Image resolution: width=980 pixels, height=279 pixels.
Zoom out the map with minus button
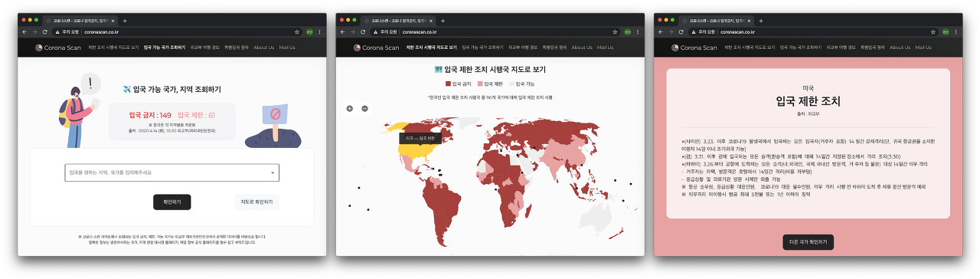tap(364, 108)
